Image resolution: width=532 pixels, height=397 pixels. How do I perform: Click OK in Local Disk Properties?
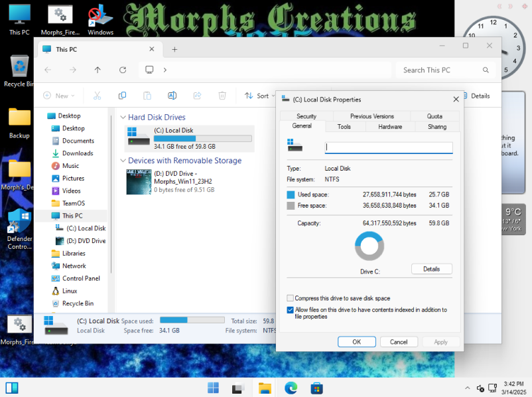(x=357, y=342)
